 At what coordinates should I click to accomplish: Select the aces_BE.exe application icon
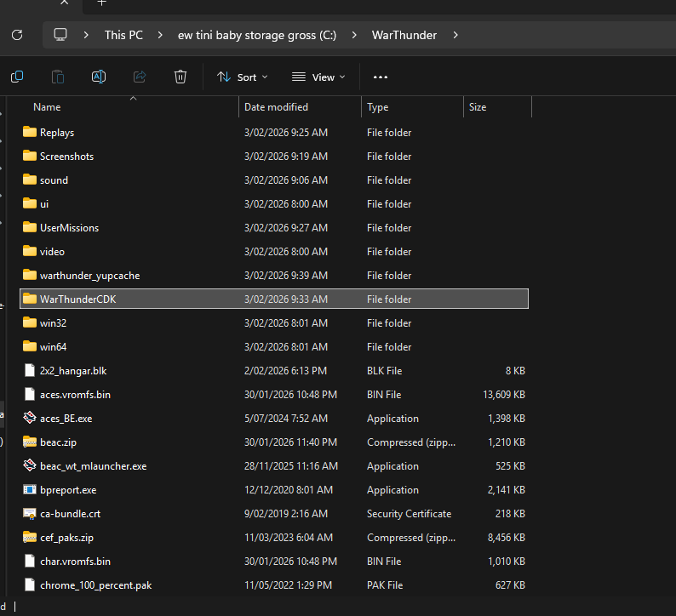point(30,419)
